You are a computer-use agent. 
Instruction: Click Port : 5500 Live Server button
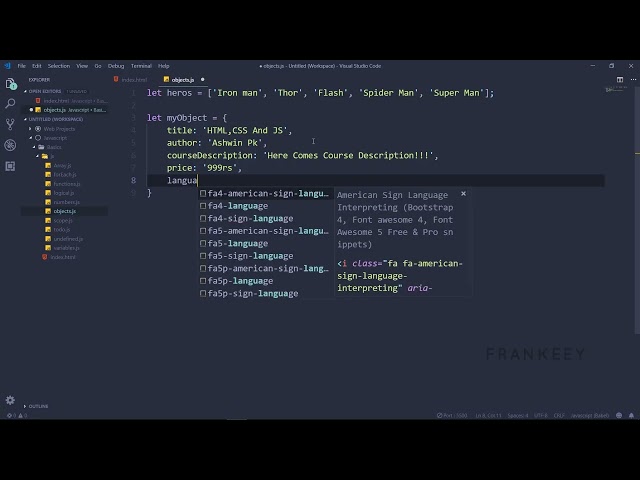pyautogui.click(x=452, y=416)
